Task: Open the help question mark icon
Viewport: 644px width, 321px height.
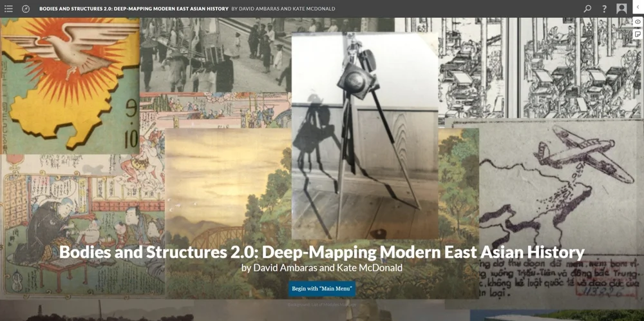Action: tap(604, 8)
